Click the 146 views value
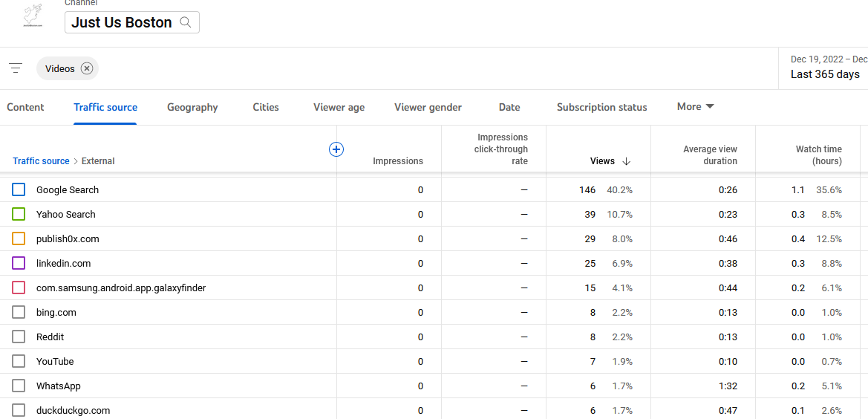 pos(587,190)
